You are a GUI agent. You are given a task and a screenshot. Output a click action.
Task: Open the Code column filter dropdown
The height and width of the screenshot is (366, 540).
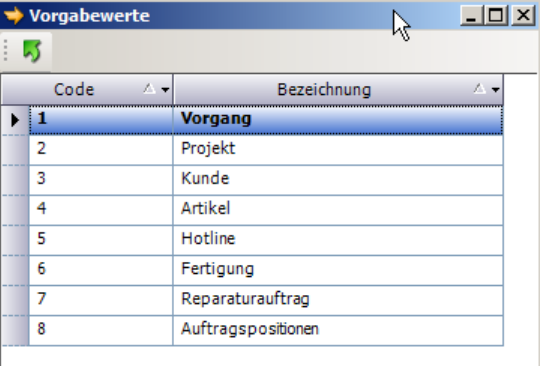point(165,90)
